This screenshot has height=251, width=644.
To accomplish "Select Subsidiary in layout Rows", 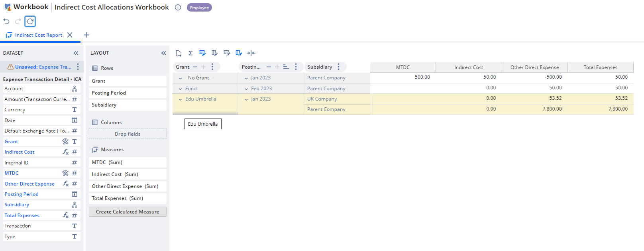I will pos(128,105).
